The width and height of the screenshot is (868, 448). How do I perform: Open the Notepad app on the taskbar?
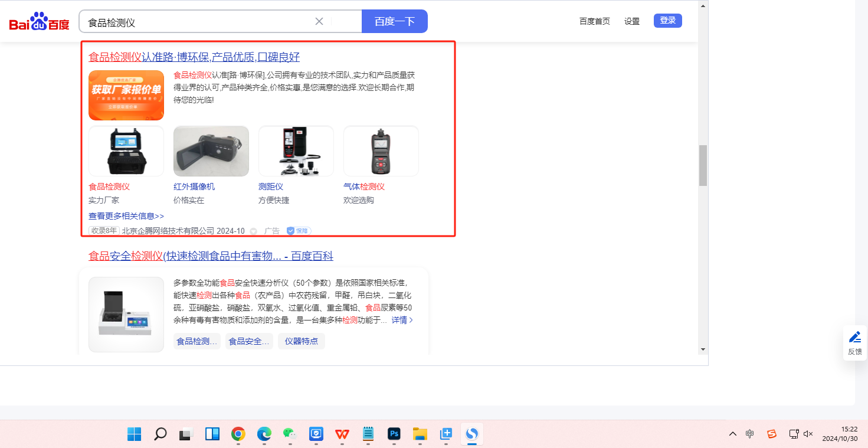click(368, 434)
